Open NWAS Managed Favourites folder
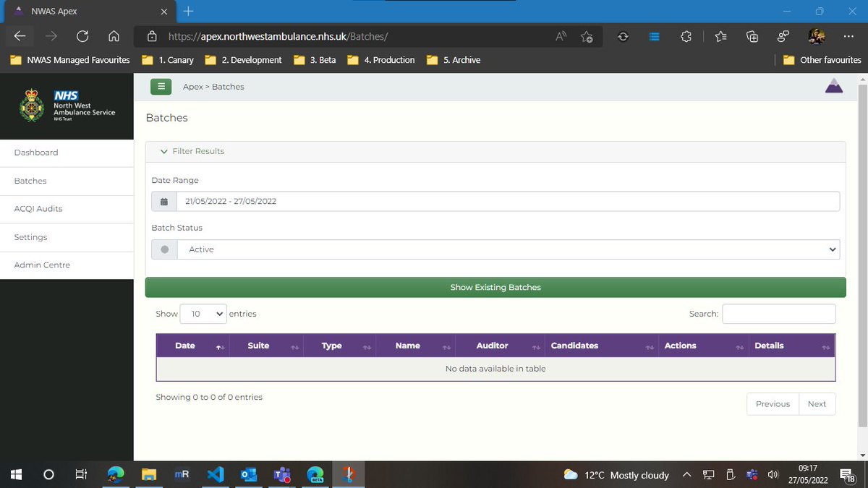 [x=70, y=60]
